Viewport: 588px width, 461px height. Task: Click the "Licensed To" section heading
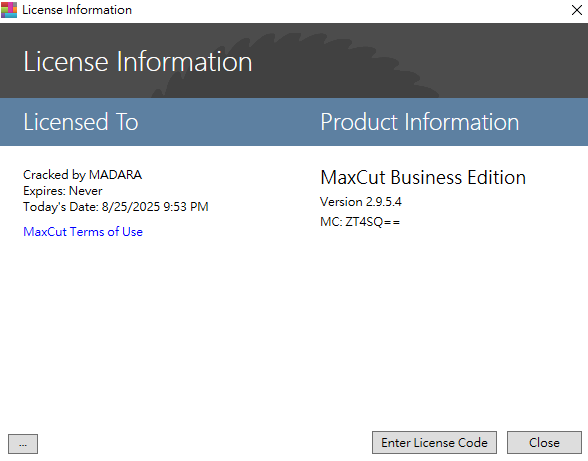(x=81, y=122)
